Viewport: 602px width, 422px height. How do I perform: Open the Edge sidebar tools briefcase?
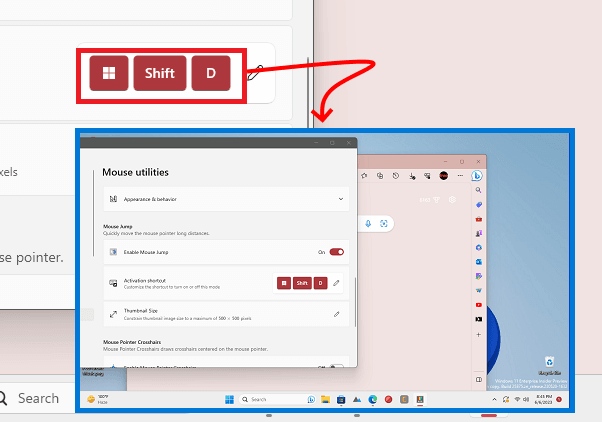478,219
